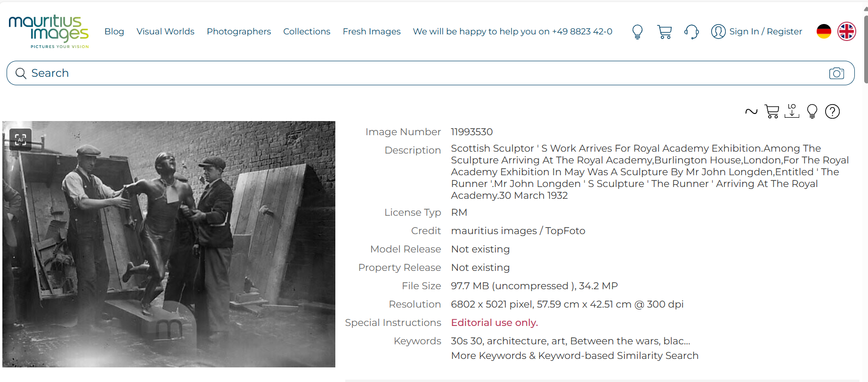Click the magnifier icon in search bar

(x=21, y=73)
